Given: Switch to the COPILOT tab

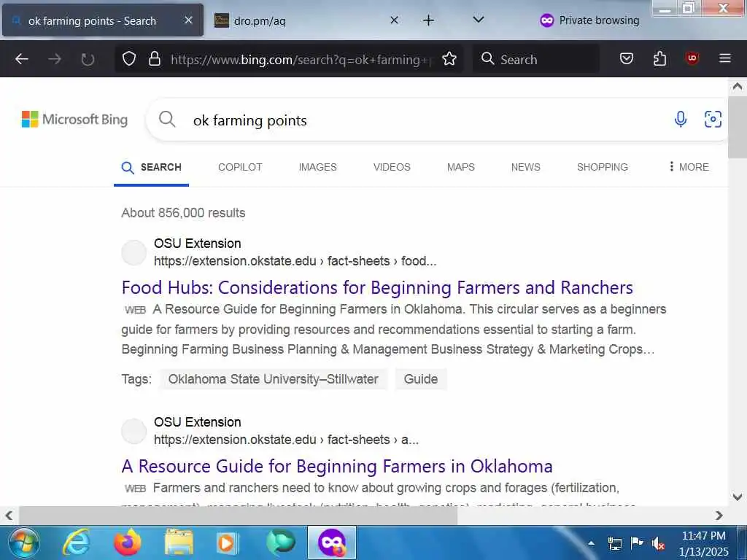Looking at the screenshot, I should click(240, 167).
